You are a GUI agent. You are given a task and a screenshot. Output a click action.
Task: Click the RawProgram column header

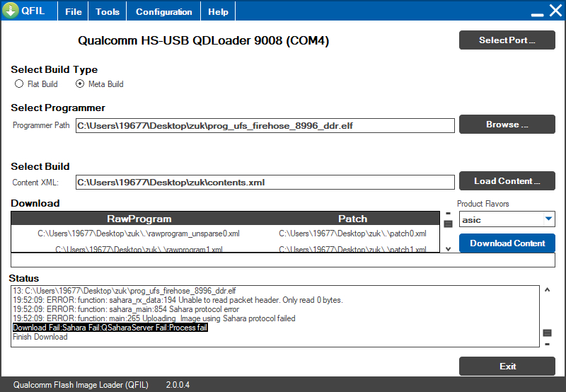139,219
